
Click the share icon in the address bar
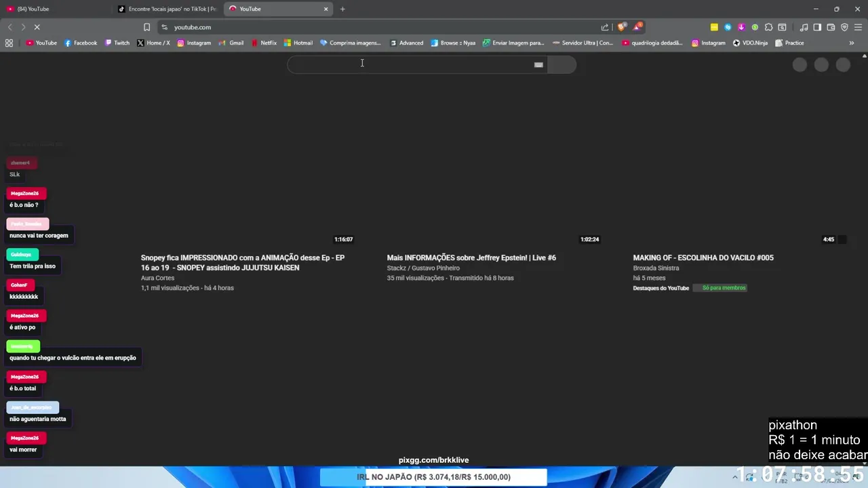click(x=605, y=27)
